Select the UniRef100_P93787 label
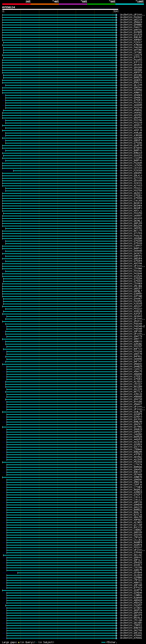The width and height of the screenshot is (146, 644). [x=131, y=347]
